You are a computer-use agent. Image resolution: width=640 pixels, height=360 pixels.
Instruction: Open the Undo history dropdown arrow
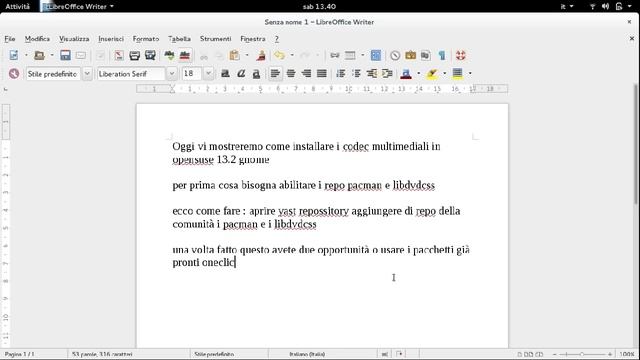point(292,55)
